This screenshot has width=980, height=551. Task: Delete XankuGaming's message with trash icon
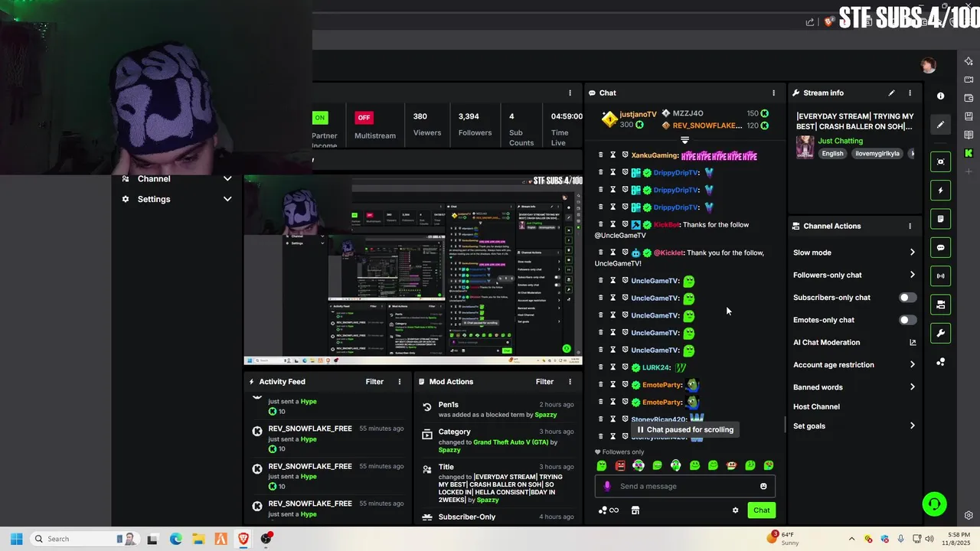[x=600, y=155]
